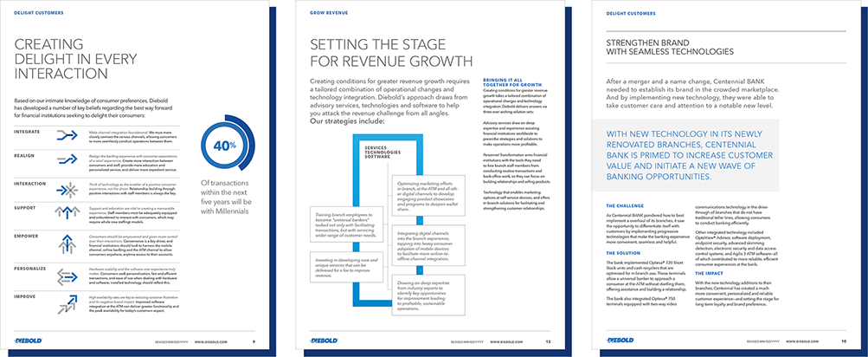Click the DELIGHT CUSTOMERS header on first page
The width and height of the screenshot is (868, 357).
click(x=38, y=12)
